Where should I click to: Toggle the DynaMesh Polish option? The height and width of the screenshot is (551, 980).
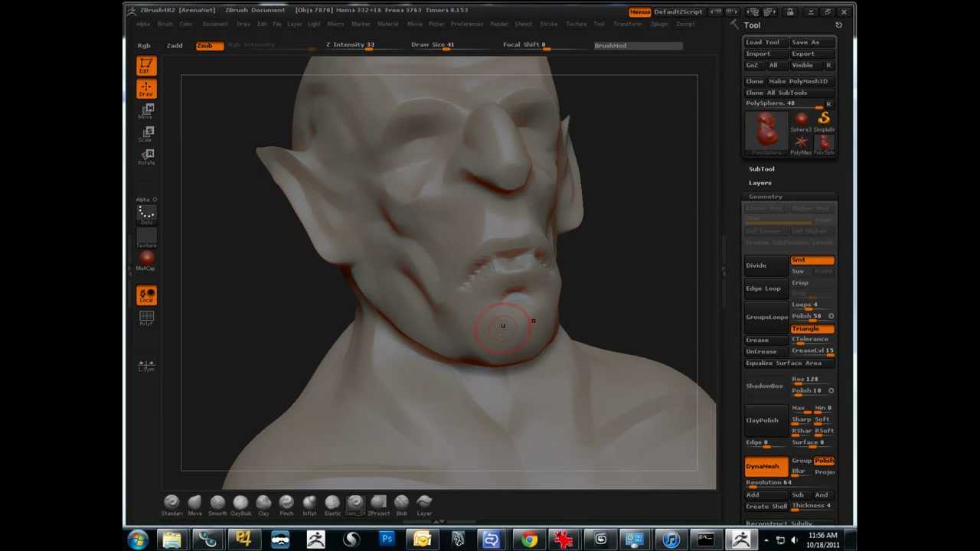pyautogui.click(x=824, y=461)
